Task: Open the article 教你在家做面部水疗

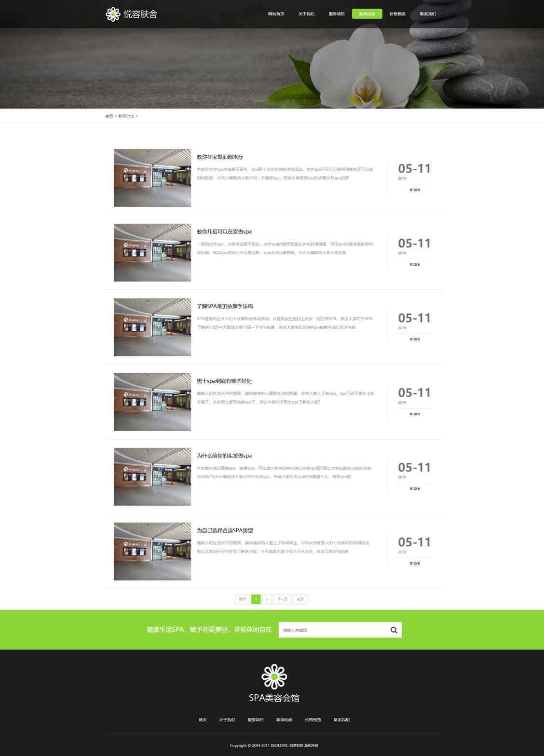Action: (220, 157)
